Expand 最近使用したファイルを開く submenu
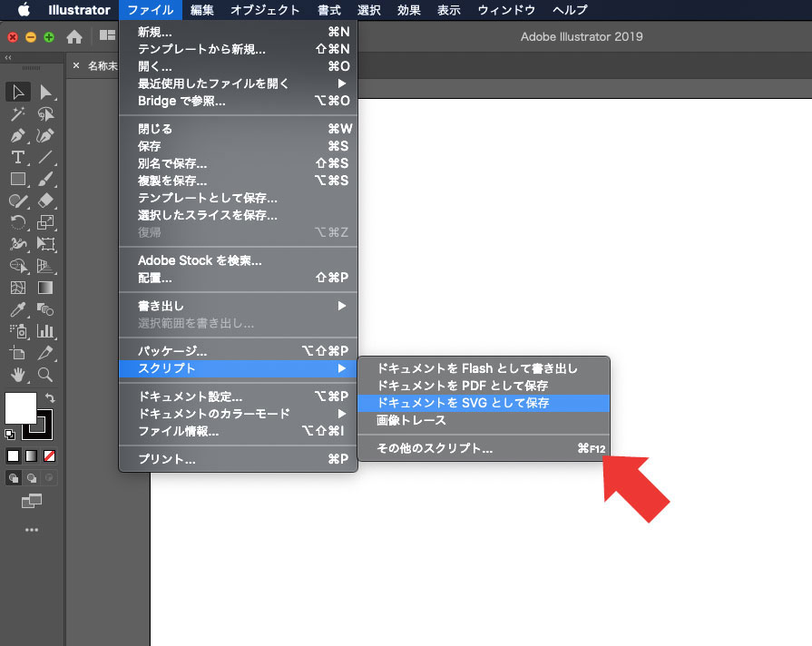The height and width of the screenshot is (646, 812). pyautogui.click(x=239, y=83)
